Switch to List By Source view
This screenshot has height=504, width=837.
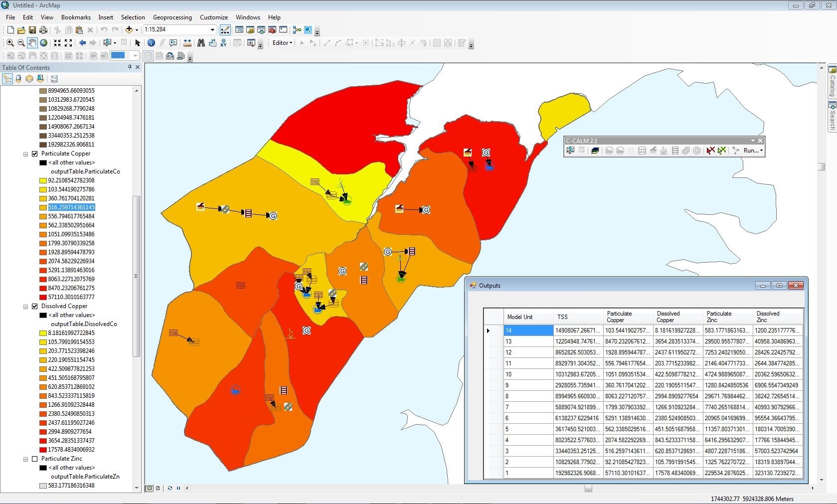click(18, 79)
